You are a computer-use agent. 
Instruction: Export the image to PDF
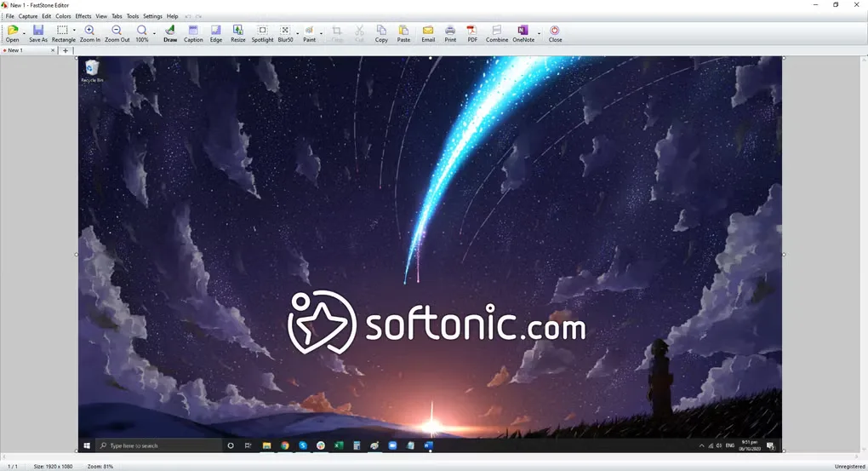click(x=472, y=33)
